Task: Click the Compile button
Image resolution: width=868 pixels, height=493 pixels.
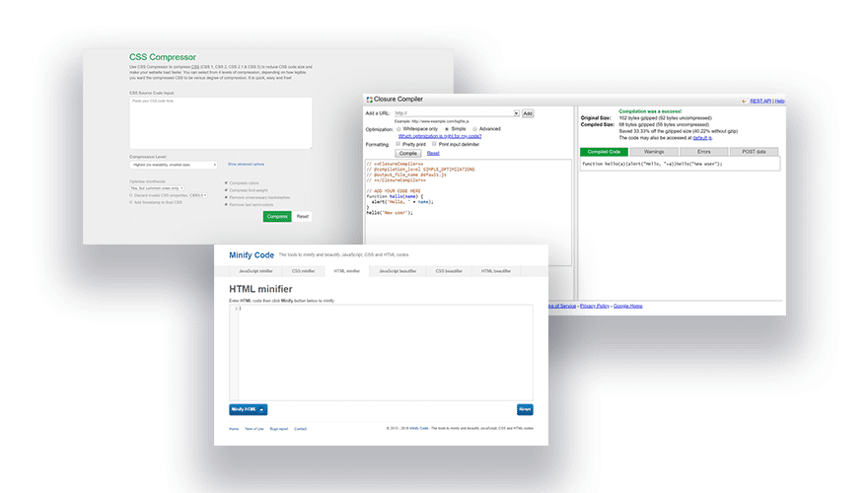Action: [408, 153]
